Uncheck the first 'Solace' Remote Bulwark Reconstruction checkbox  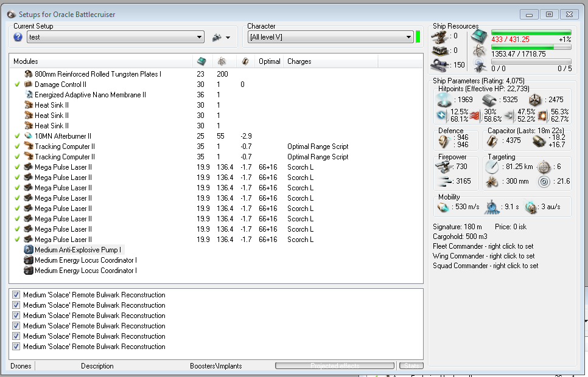[x=16, y=295]
